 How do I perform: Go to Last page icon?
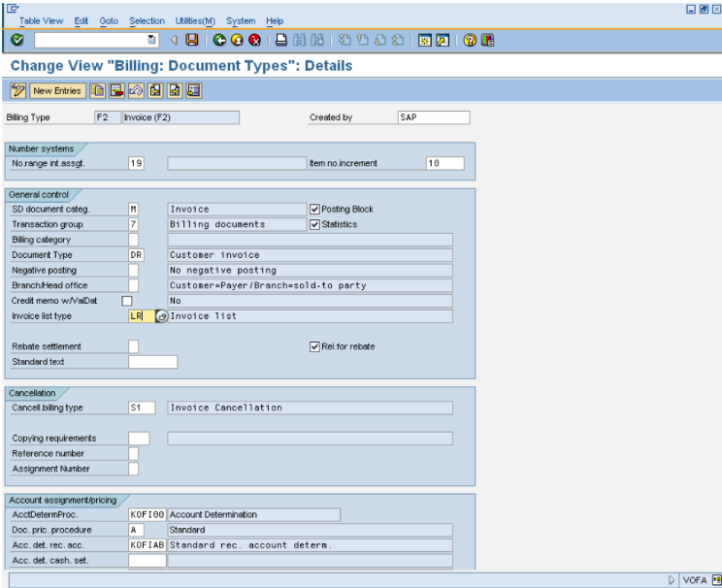click(x=398, y=40)
